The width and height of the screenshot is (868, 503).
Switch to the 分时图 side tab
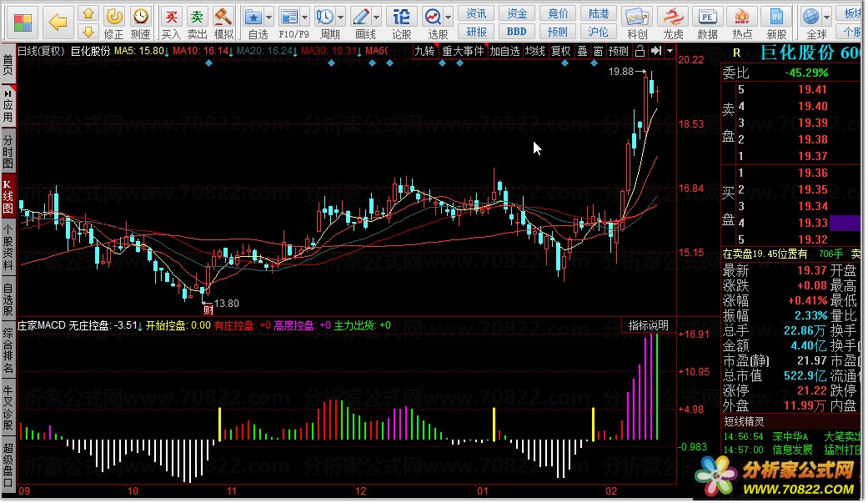coord(8,151)
